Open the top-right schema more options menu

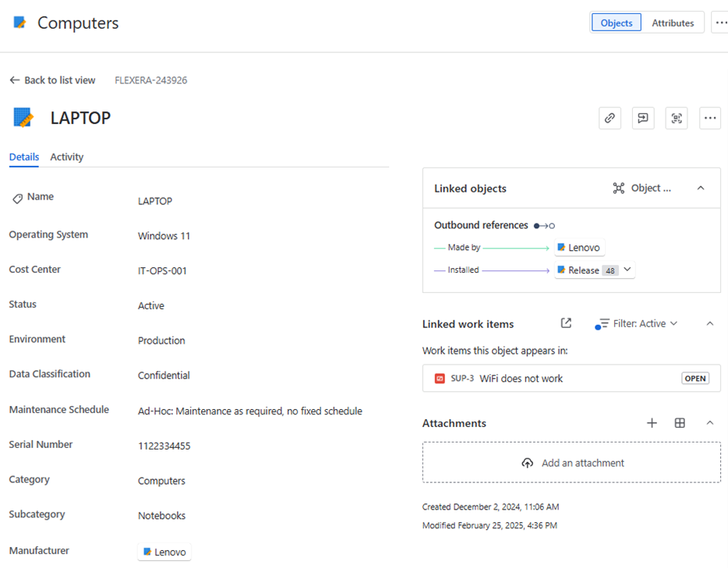point(720,23)
